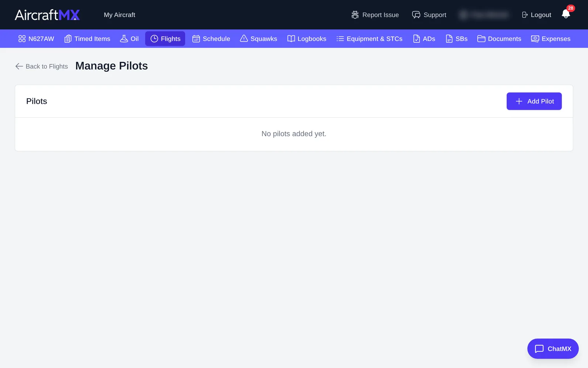Click the Equipment & STCs list icon
Screen dimensions: 588x368
tap(340, 39)
